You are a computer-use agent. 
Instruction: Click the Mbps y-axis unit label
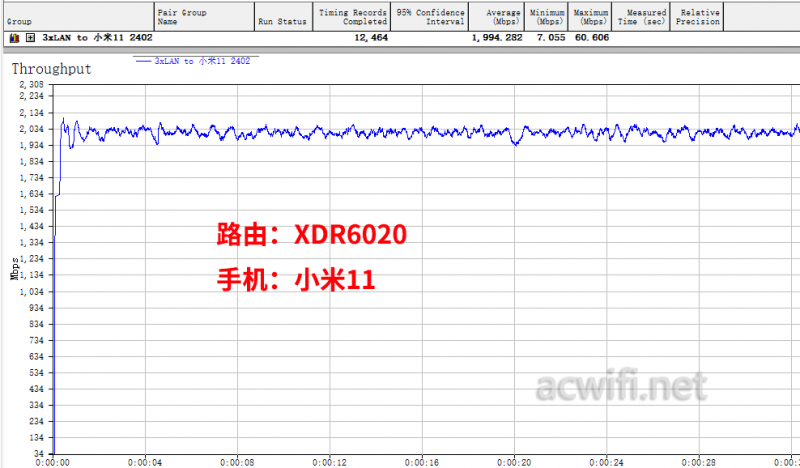15,269
